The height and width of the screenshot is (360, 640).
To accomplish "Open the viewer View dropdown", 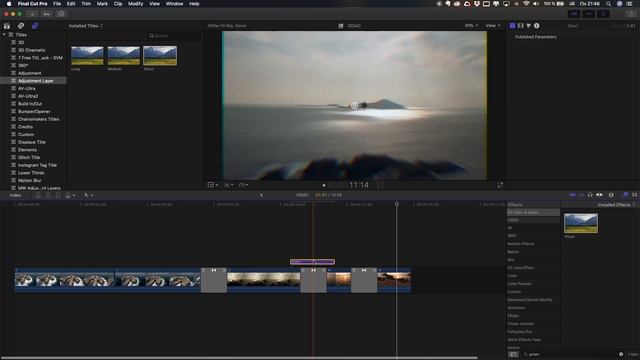I will (x=493, y=26).
